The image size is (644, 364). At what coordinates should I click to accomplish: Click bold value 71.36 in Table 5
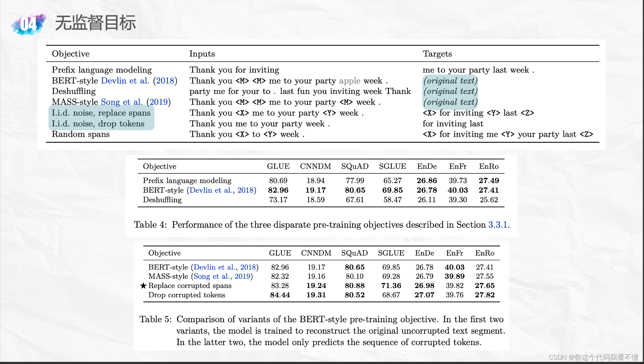click(x=391, y=285)
